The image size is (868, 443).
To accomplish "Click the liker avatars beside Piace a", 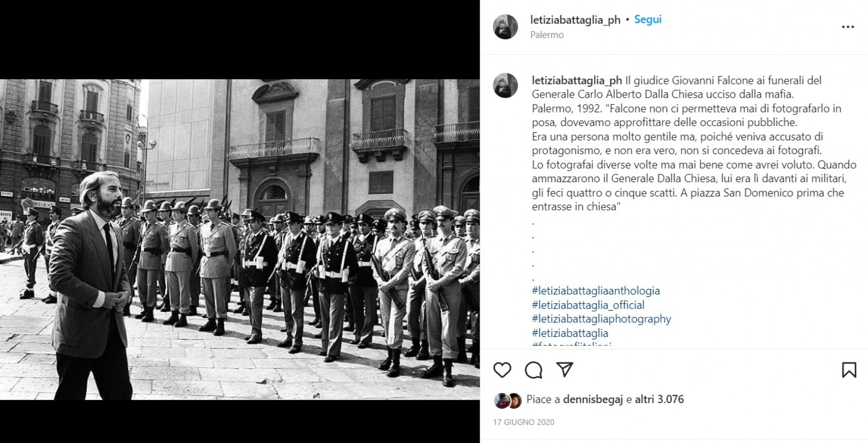I will point(508,400).
